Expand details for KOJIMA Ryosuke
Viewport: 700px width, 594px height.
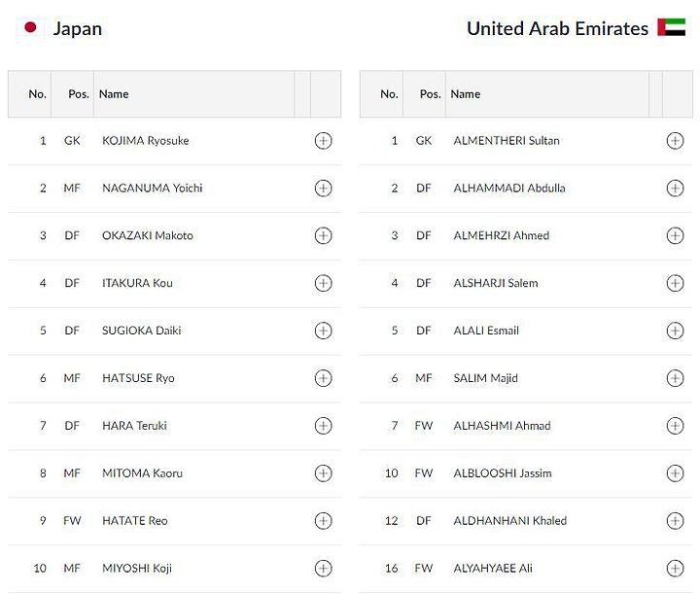coord(323,141)
